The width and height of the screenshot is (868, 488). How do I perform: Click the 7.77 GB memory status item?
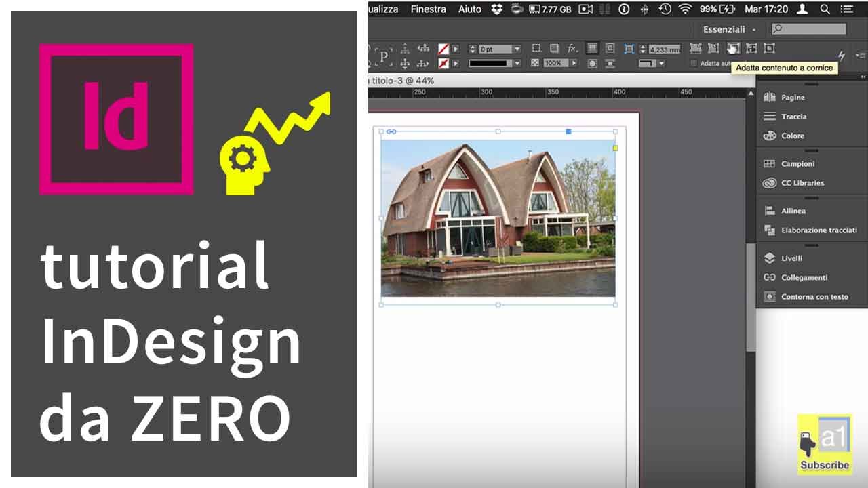[x=550, y=9]
